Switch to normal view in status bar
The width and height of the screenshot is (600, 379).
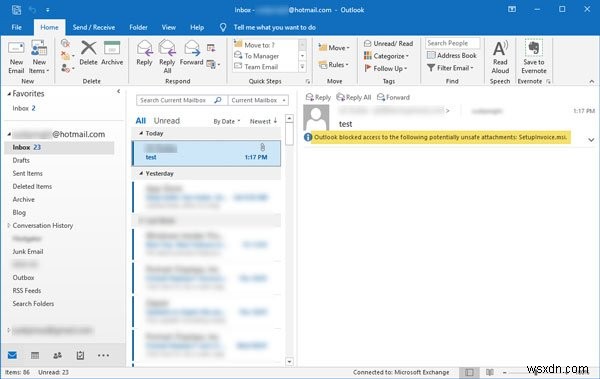[469, 372]
